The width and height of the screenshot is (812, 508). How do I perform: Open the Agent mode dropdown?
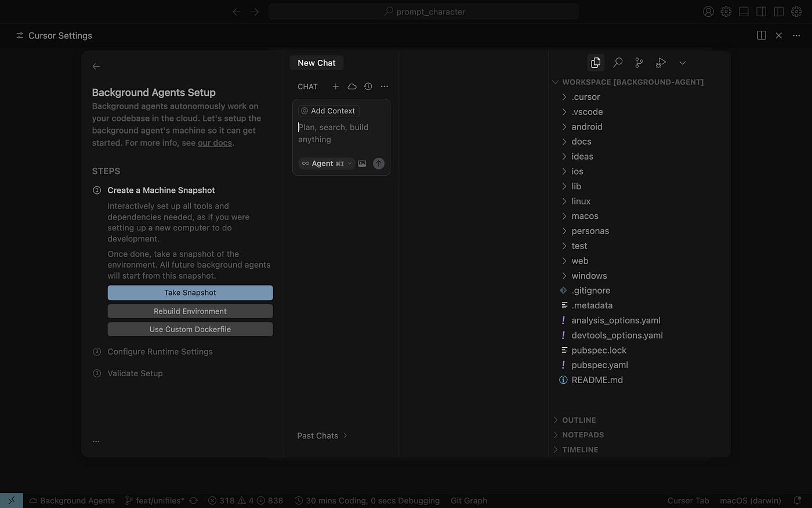pyautogui.click(x=326, y=163)
